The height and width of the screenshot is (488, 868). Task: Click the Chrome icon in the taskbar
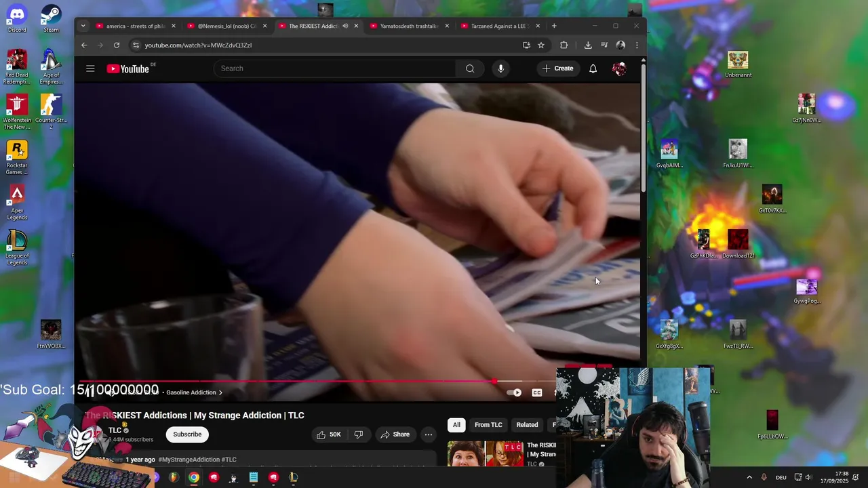pos(194,477)
